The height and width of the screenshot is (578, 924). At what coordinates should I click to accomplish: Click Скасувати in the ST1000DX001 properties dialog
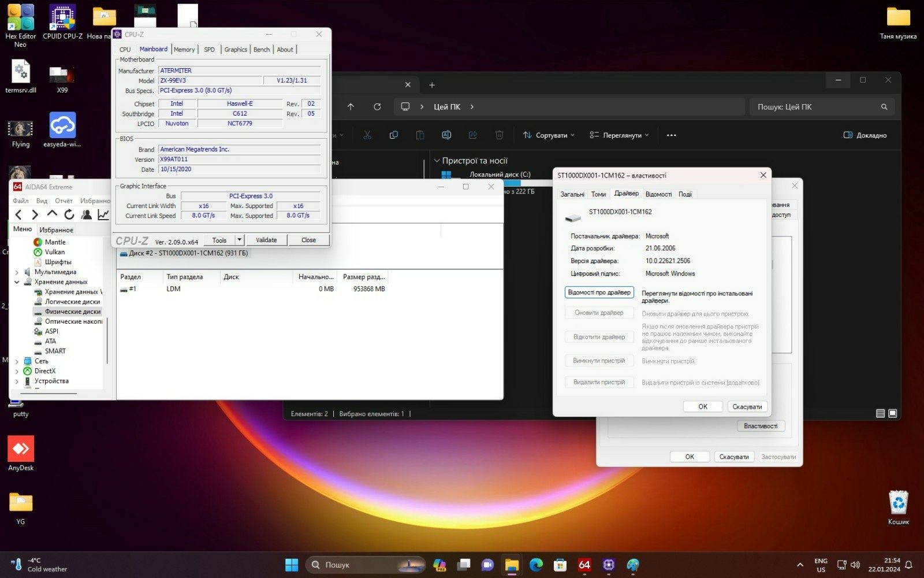tap(747, 406)
